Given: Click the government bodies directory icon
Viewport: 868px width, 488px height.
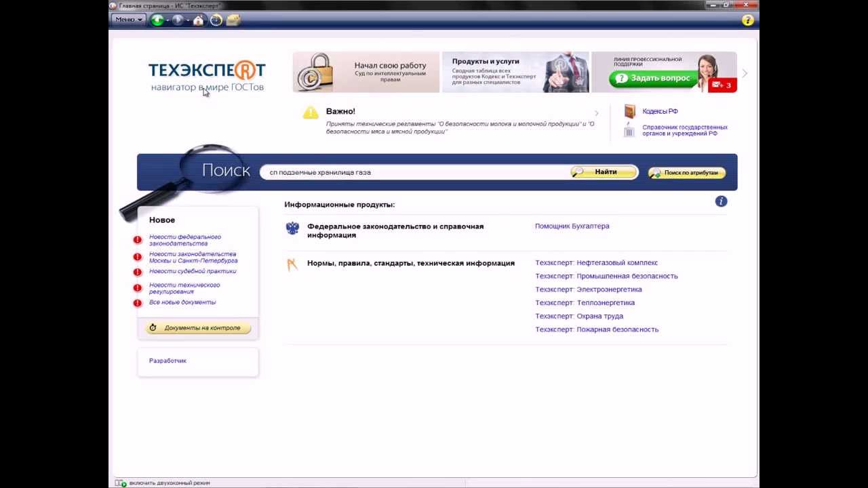Looking at the screenshot, I should tap(630, 130).
